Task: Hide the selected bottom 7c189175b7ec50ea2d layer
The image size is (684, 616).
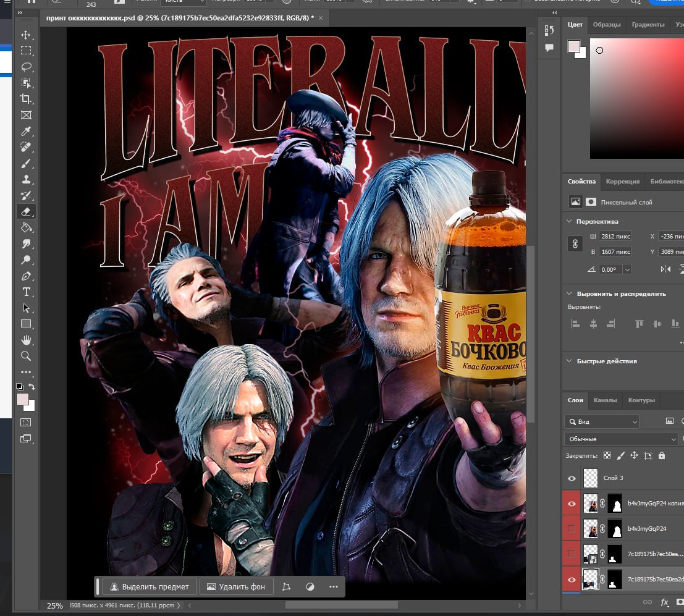Action: click(572, 580)
